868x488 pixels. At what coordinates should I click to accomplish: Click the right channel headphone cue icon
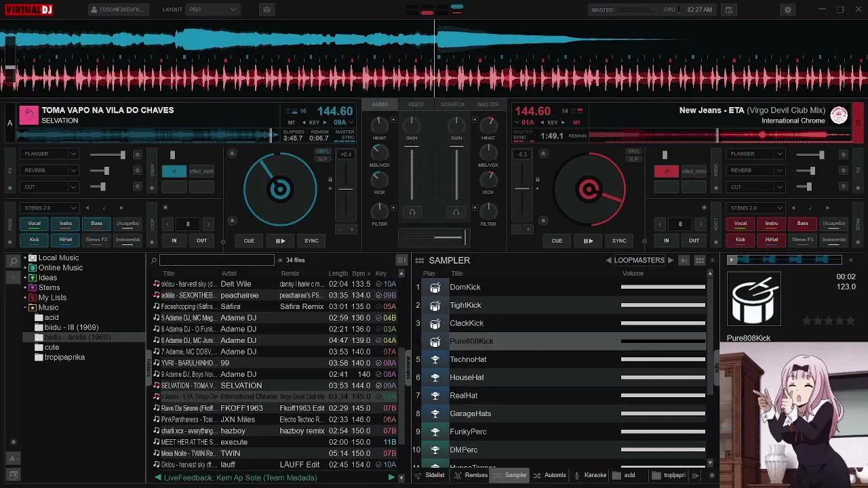[x=456, y=212]
